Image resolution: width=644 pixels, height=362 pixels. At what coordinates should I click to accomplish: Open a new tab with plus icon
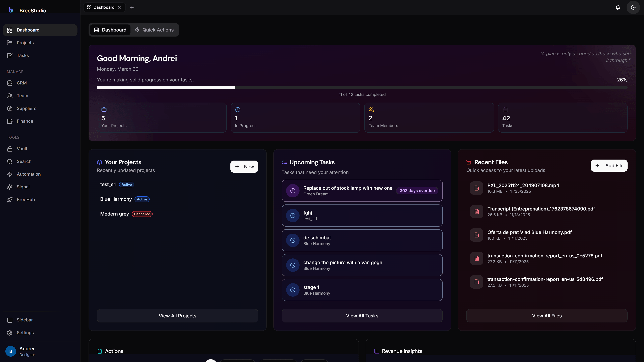[132, 8]
